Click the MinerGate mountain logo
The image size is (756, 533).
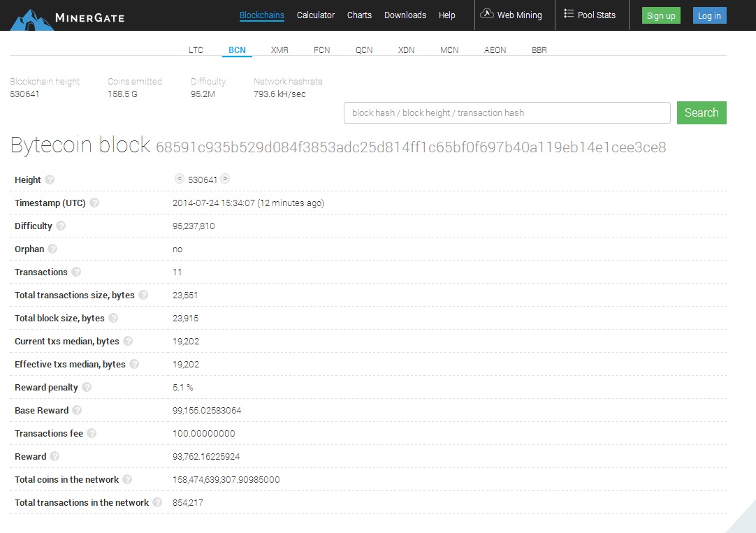point(32,20)
